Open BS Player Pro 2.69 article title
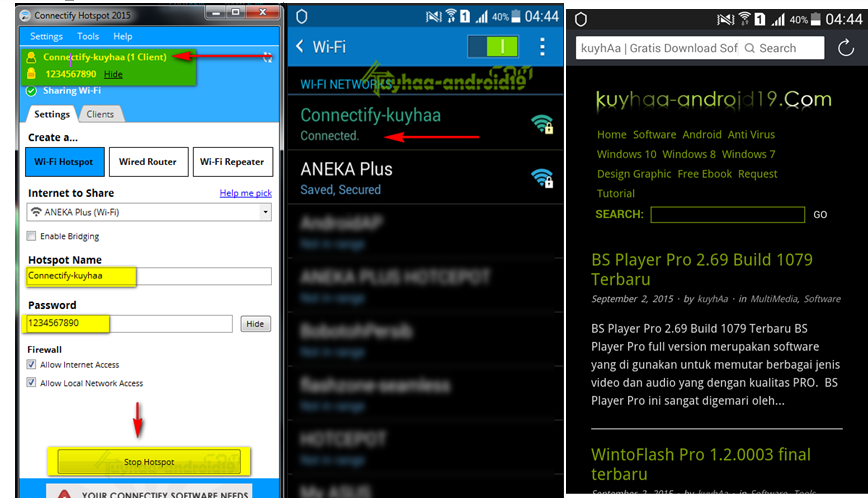 pos(702,269)
